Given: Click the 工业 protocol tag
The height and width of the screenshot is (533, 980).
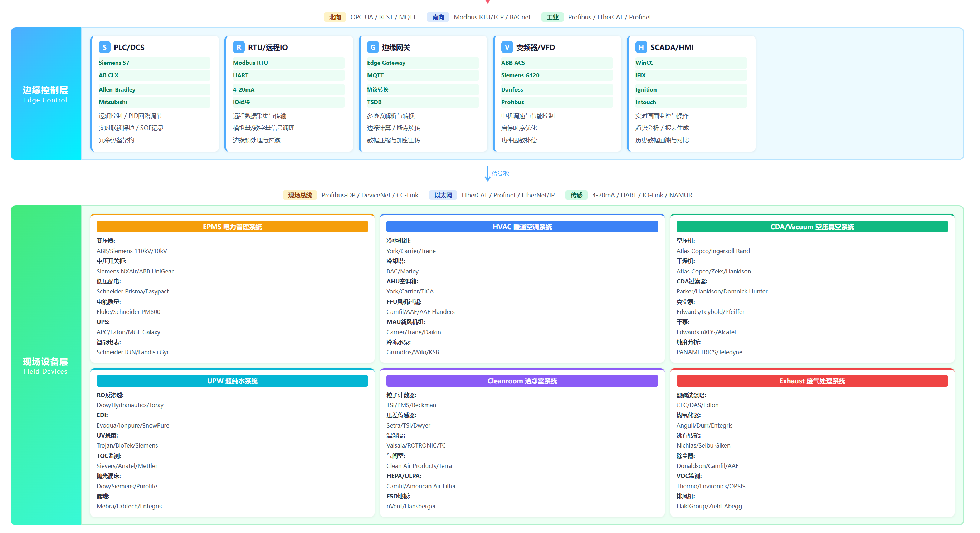Looking at the screenshot, I should [x=552, y=17].
